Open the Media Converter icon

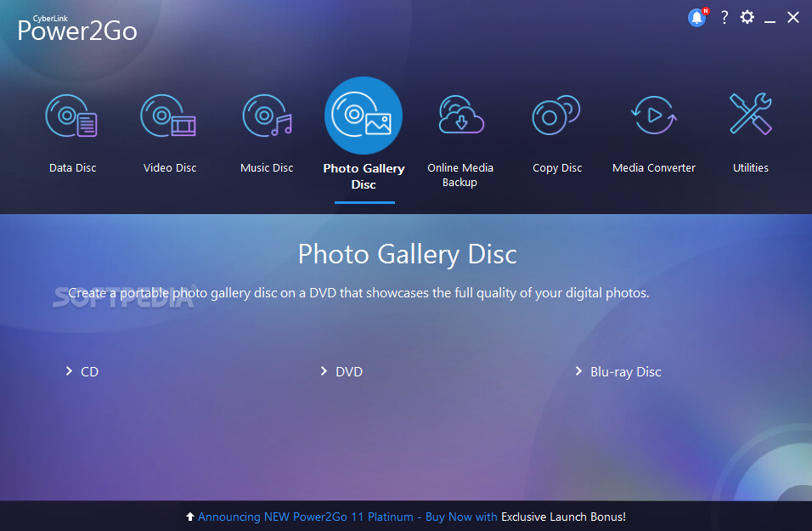[x=653, y=115]
